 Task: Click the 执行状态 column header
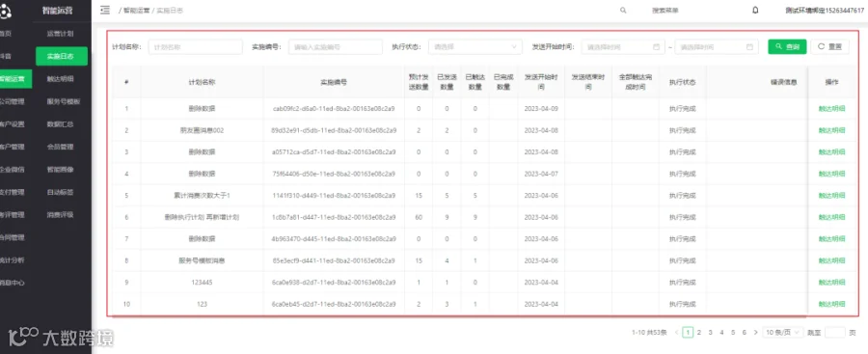pos(682,82)
